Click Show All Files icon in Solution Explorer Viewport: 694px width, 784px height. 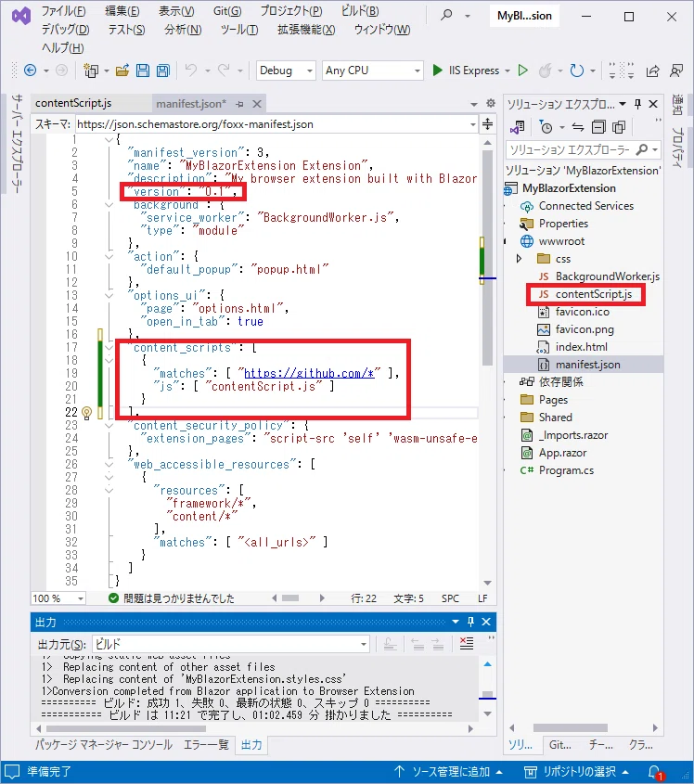pyautogui.click(x=619, y=127)
